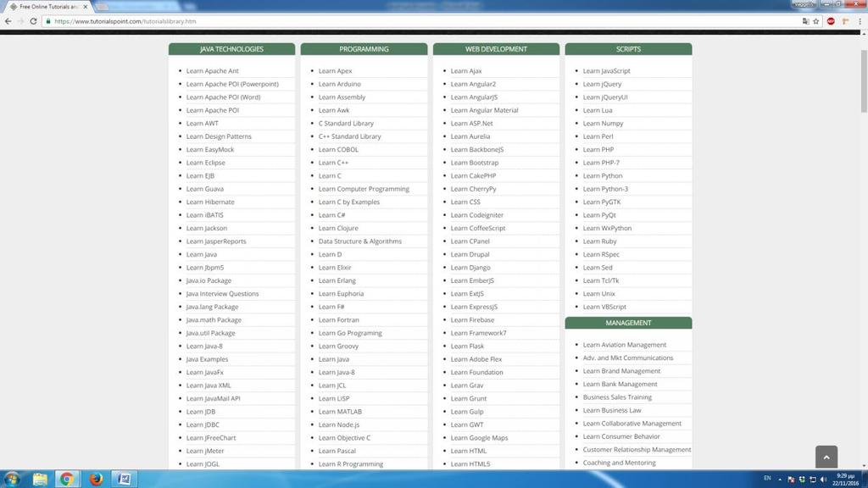Open Learn Go Programing link
The image size is (868, 488).
tap(350, 333)
